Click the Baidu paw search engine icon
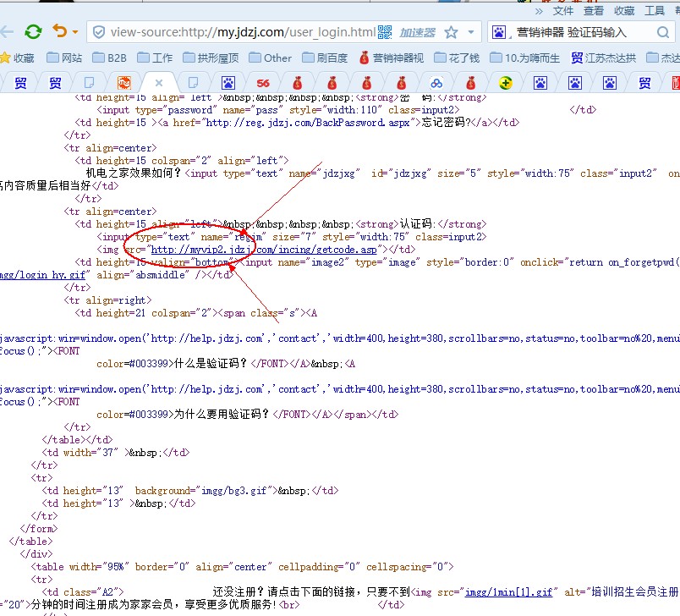 coord(499,32)
